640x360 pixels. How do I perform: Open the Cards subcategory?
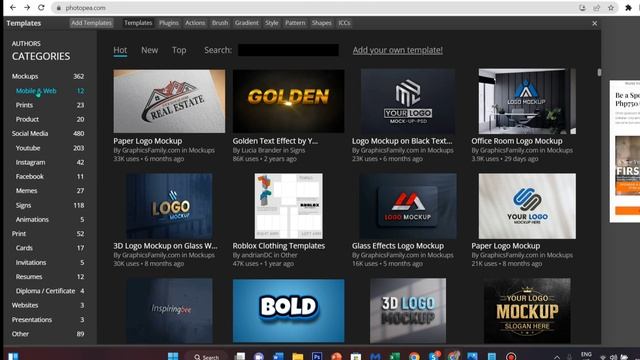click(49, 248)
